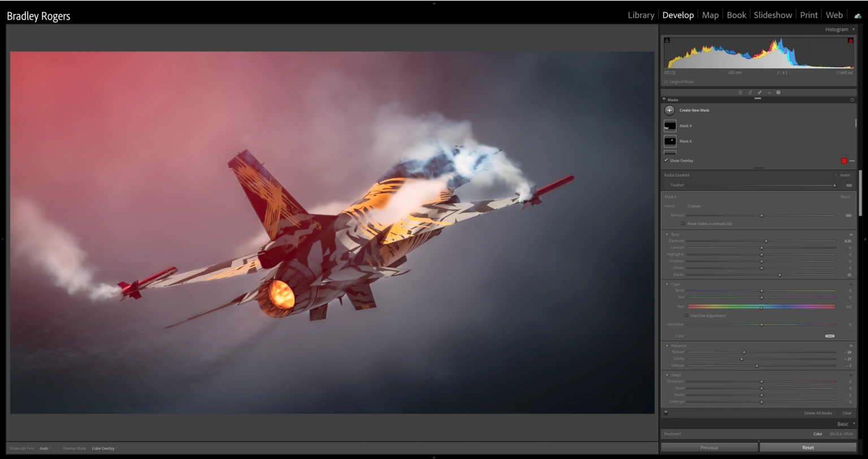Click the masking panel switch icon beside Delete All Masks
This screenshot has height=459, width=868.
pos(666,413)
